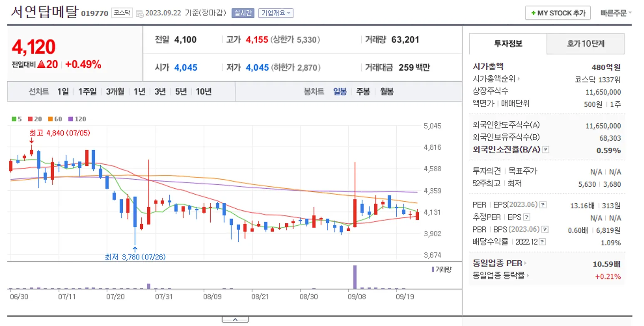644x326 pixels.
Task: Click the red up-triangle price change icon
Action: pos(41,64)
